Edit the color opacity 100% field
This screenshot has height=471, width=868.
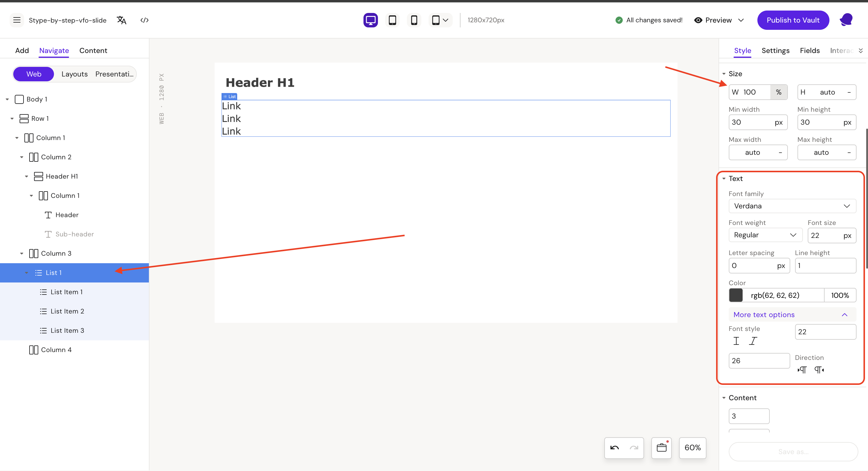pyautogui.click(x=840, y=295)
